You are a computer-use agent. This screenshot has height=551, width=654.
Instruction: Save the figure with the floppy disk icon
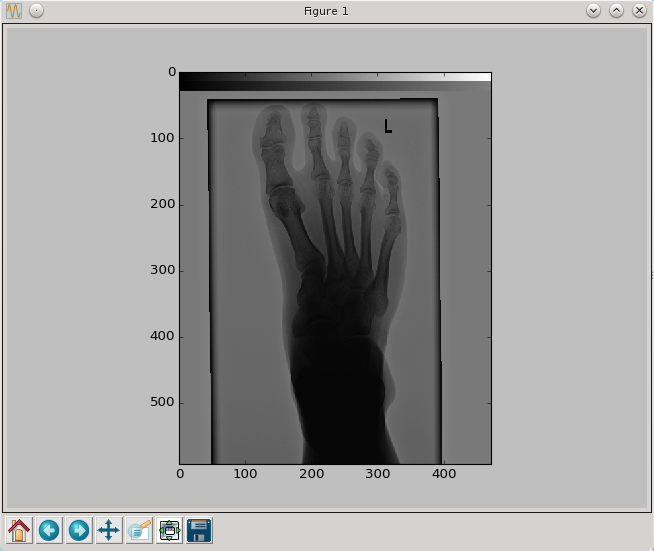click(199, 530)
